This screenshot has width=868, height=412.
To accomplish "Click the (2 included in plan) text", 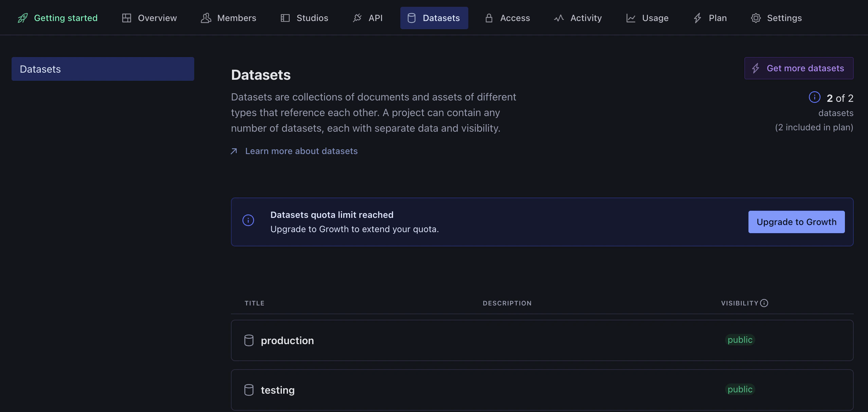I will click(814, 127).
